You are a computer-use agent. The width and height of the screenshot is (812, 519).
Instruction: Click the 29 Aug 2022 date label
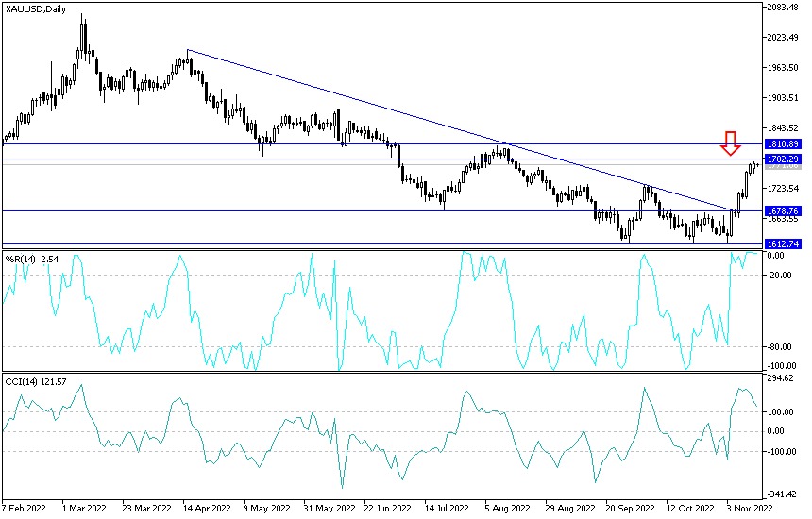[570, 508]
